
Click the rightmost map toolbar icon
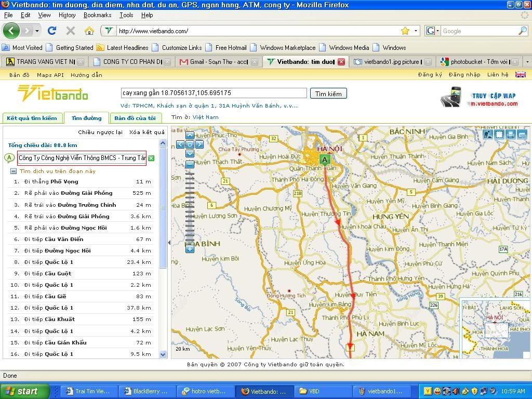coord(522,135)
